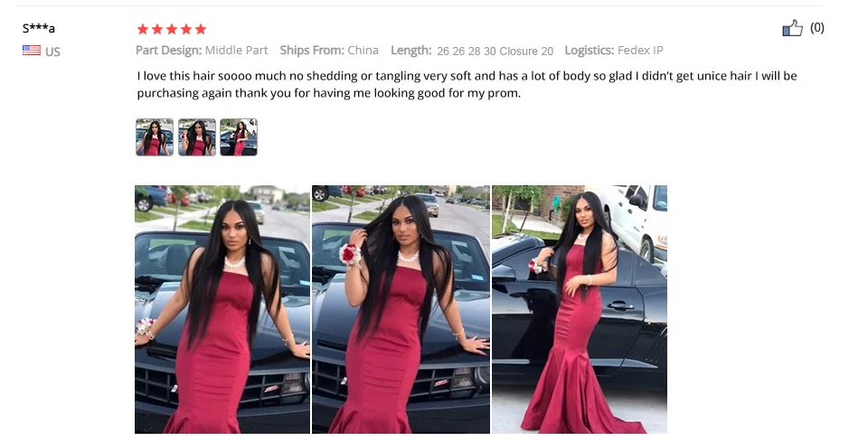The height and width of the screenshot is (441, 868).
Task: Click the first red rating star
Action: point(143,29)
